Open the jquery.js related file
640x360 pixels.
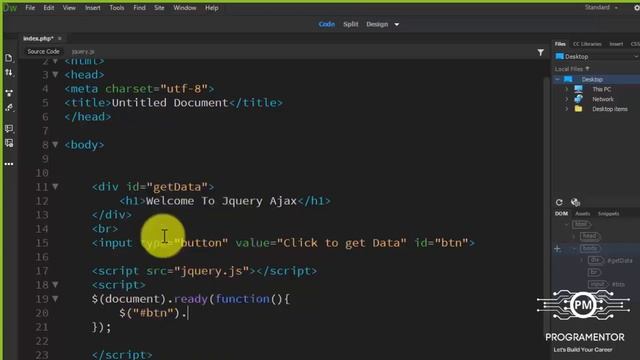tap(83, 52)
